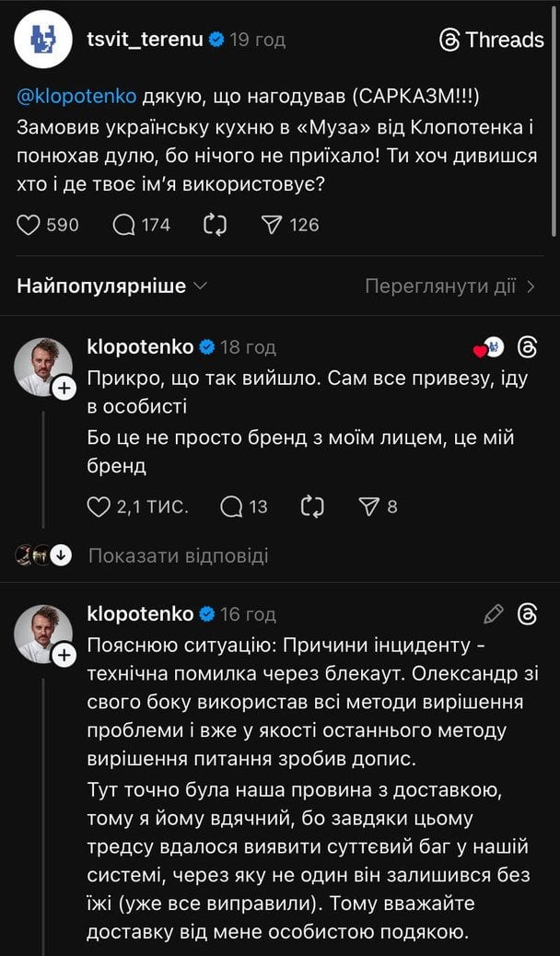Like klopotenko's reply showing 2,1 тис.
The height and width of the screenshot is (956, 560).
(x=99, y=506)
